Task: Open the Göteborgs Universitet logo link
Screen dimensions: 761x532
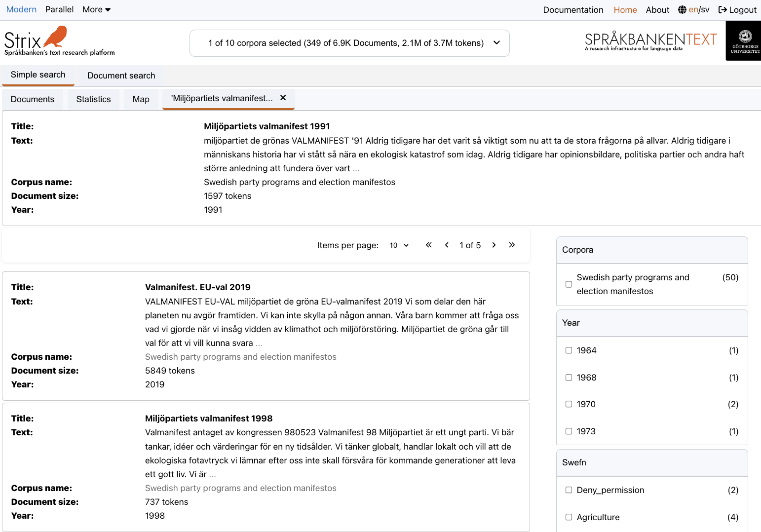Action: [x=743, y=41]
